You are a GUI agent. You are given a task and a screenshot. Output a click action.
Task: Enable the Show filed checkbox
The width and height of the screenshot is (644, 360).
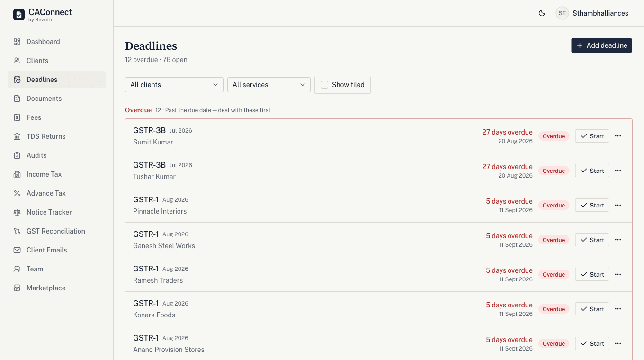pos(324,85)
